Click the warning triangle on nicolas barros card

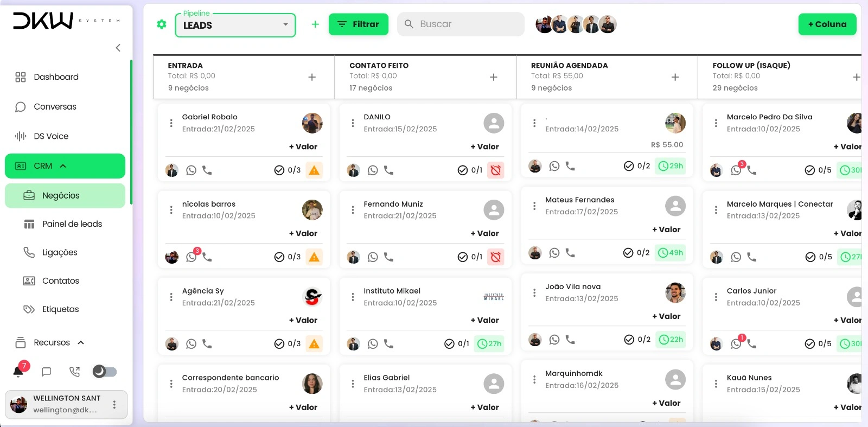tap(314, 257)
